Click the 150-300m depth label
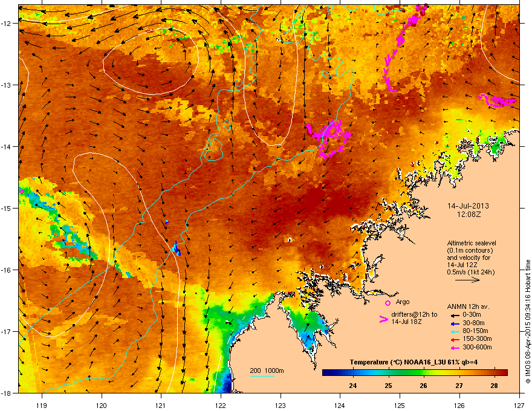 477,338
